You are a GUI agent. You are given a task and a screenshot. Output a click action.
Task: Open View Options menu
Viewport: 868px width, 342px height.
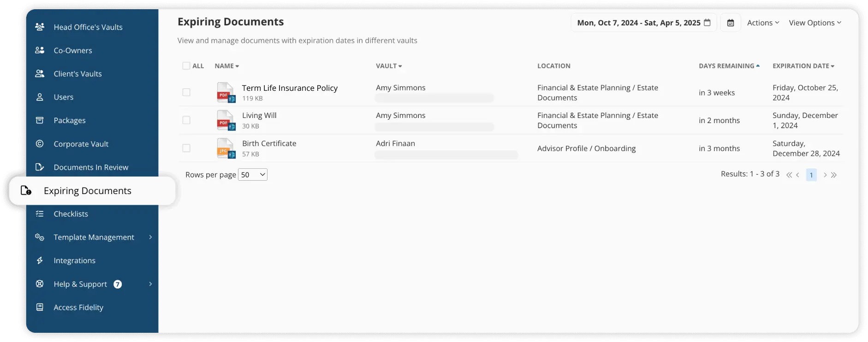point(814,22)
